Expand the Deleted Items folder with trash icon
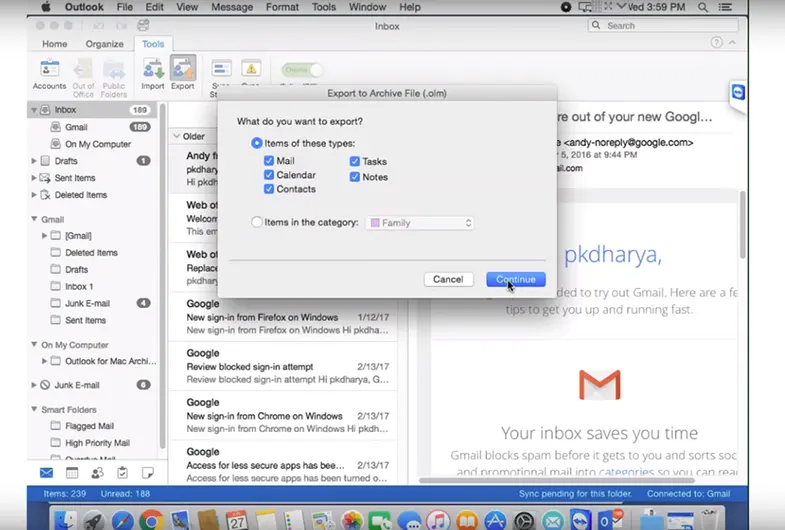This screenshot has height=530, width=785. click(x=34, y=195)
